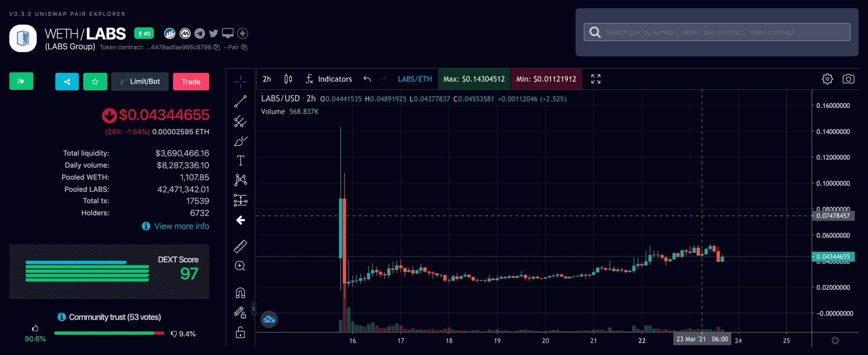
Task: Click the Volume 568.837K legend
Action: tap(290, 112)
